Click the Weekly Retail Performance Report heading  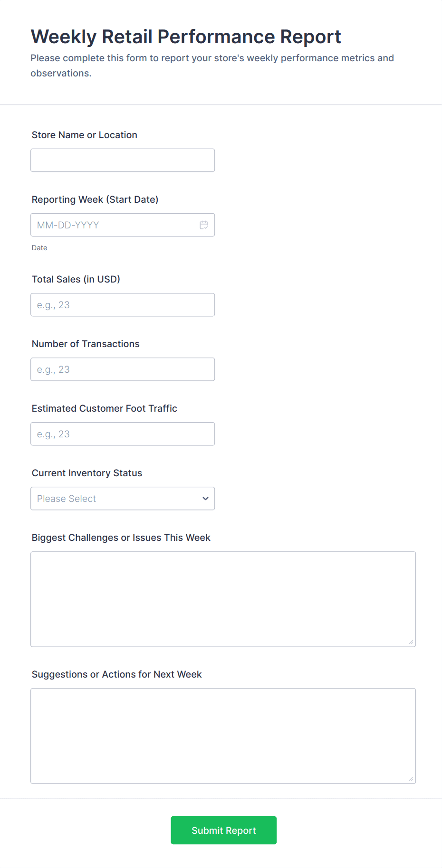(185, 36)
